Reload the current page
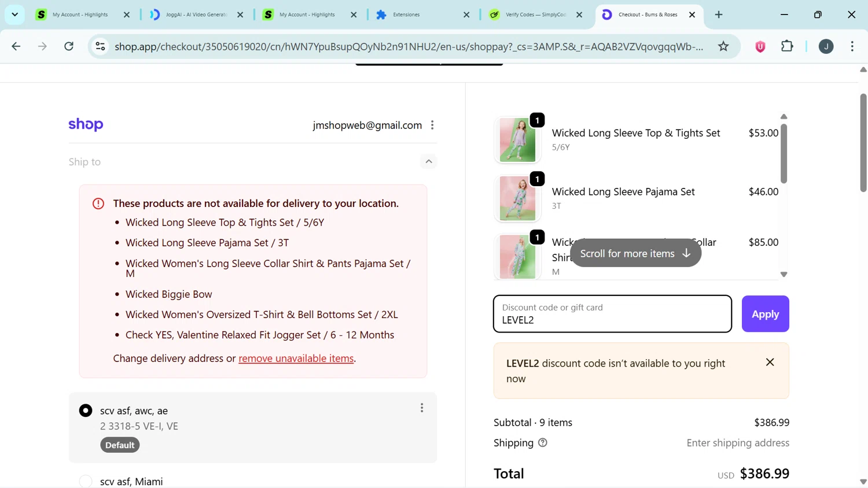The image size is (868, 488). [x=69, y=46]
